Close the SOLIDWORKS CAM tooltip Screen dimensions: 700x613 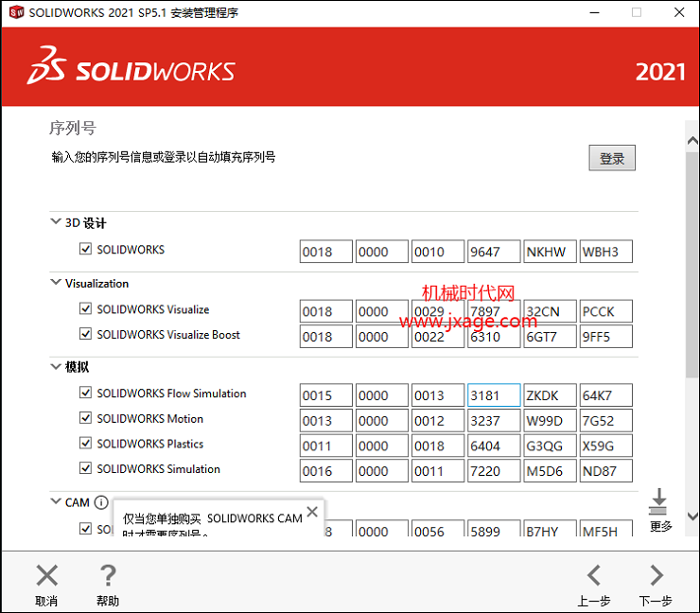click(312, 512)
